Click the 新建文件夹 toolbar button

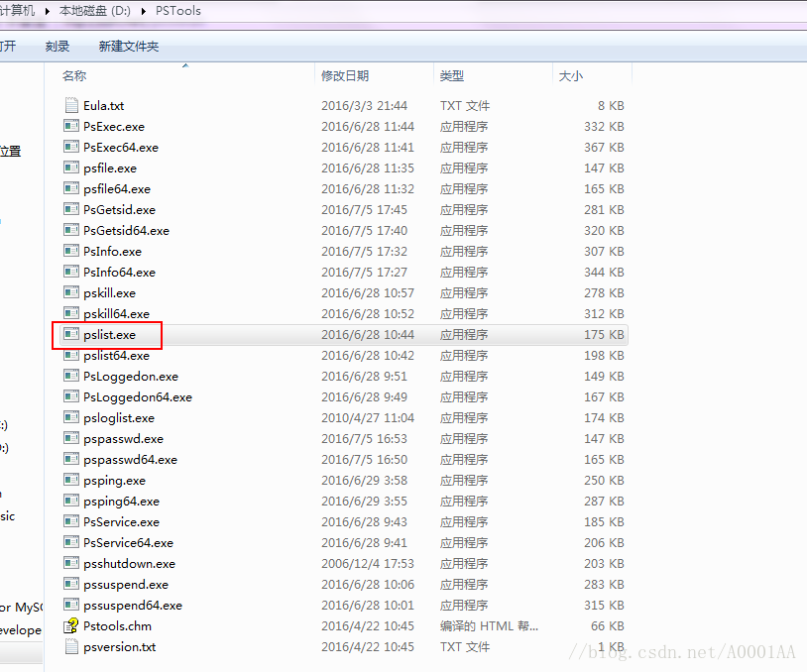(x=129, y=47)
